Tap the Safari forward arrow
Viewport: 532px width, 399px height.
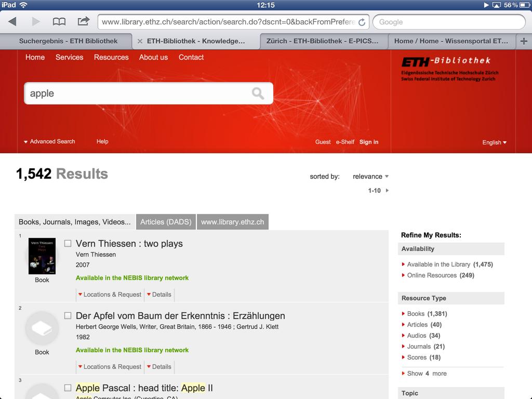pos(36,22)
